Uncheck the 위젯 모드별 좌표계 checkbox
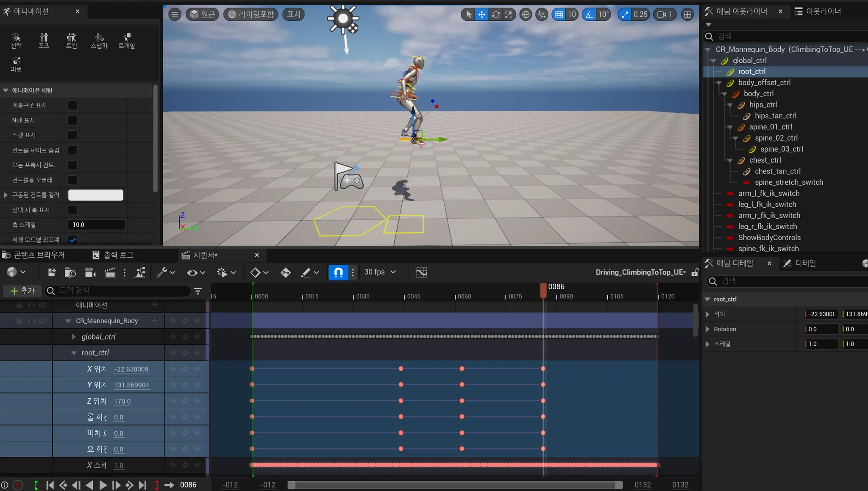The image size is (868, 491). coord(72,240)
